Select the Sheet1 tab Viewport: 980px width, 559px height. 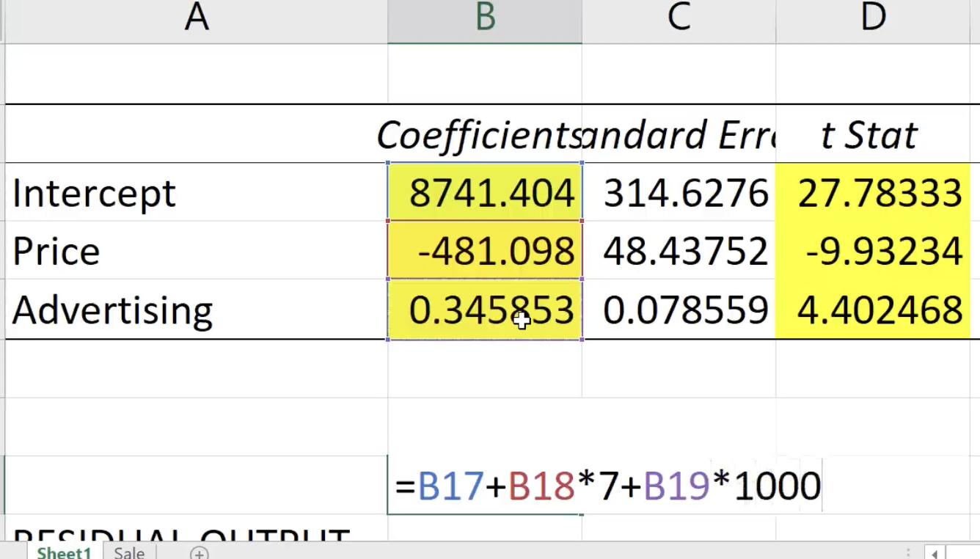[x=65, y=553]
